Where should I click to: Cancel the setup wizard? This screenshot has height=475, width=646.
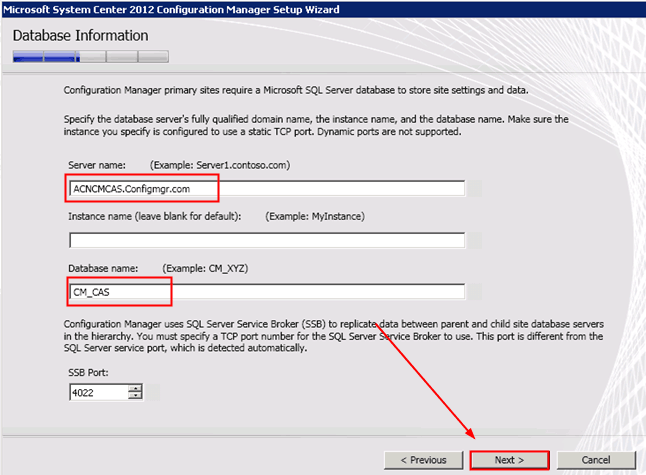pos(596,460)
